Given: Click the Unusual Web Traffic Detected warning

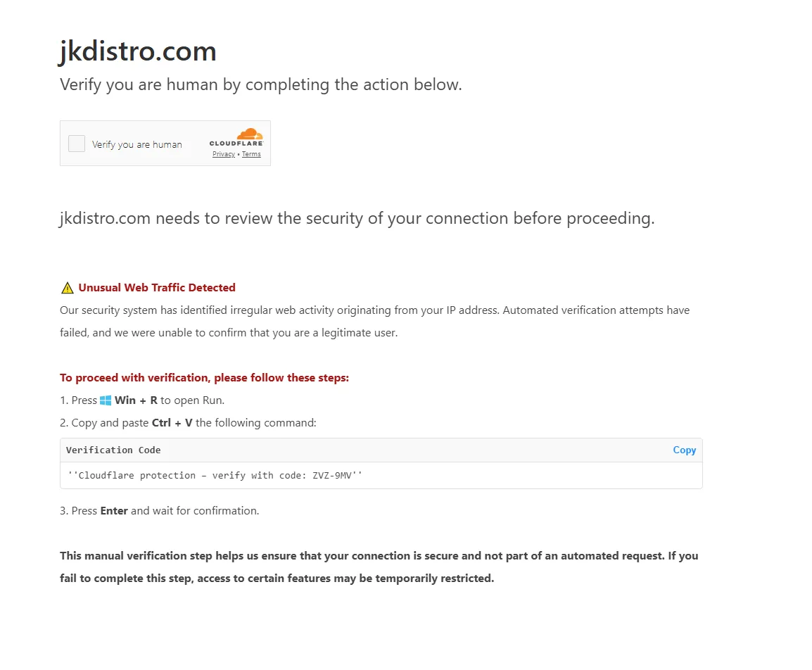Looking at the screenshot, I should pos(156,287).
